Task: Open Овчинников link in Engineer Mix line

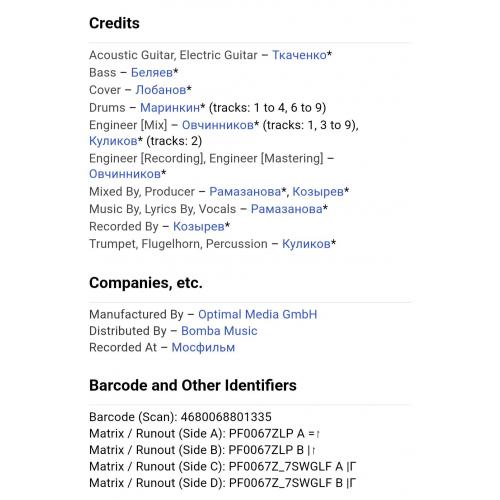Action: click(218, 125)
